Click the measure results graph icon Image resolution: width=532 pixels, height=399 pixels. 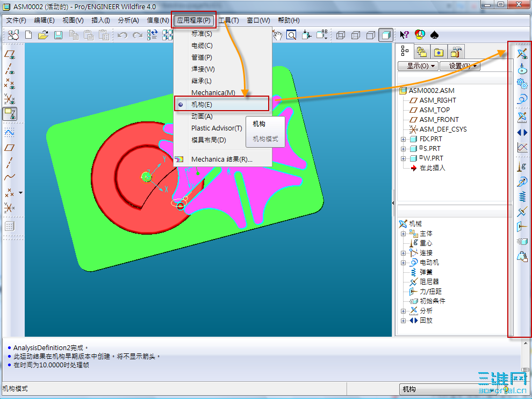tap(522, 147)
